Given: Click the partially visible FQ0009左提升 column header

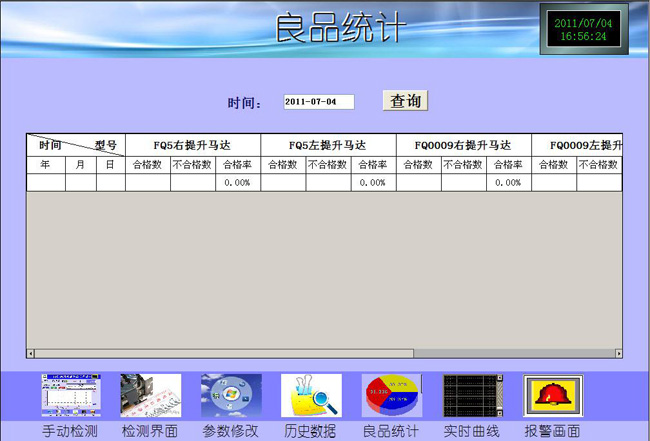Looking at the screenshot, I should point(577,145).
